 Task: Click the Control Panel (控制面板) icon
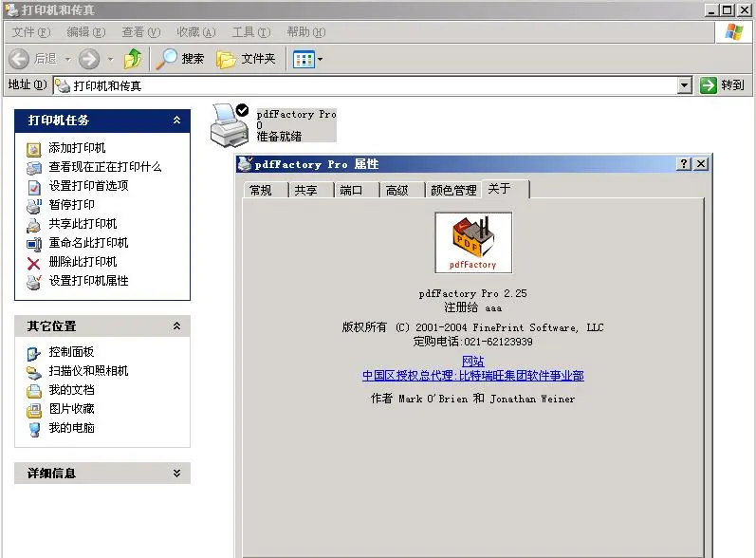click(33, 354)
